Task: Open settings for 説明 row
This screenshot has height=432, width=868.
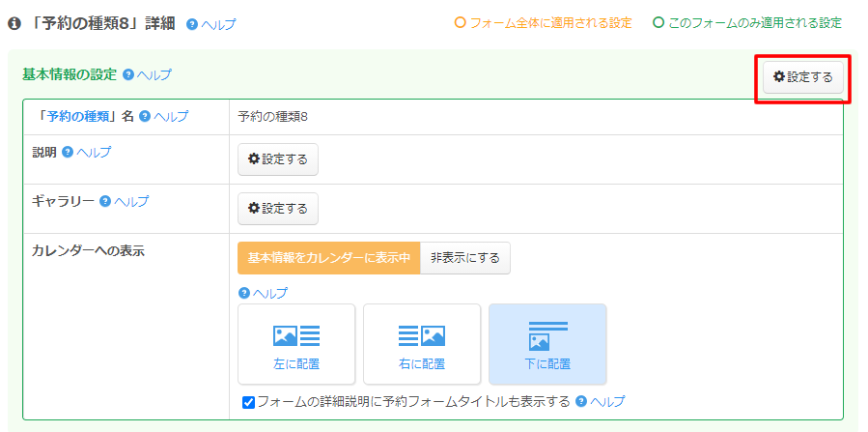Action: (x=278, y=159)
